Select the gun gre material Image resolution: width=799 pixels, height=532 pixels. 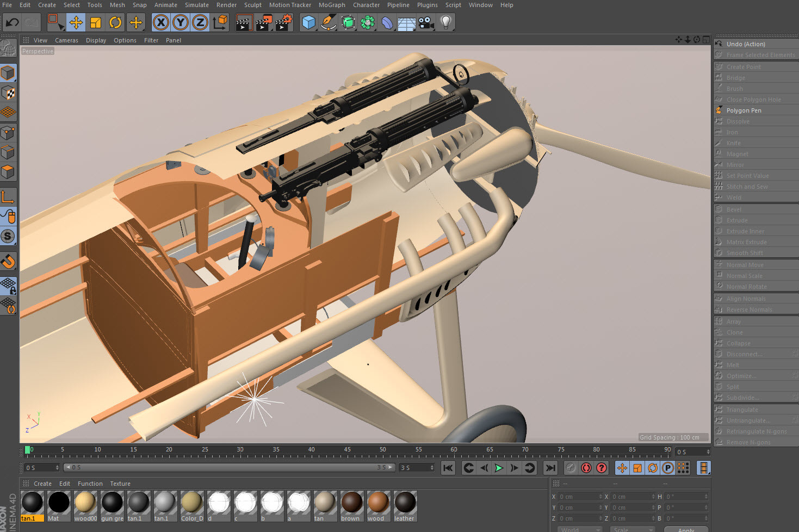112,506
